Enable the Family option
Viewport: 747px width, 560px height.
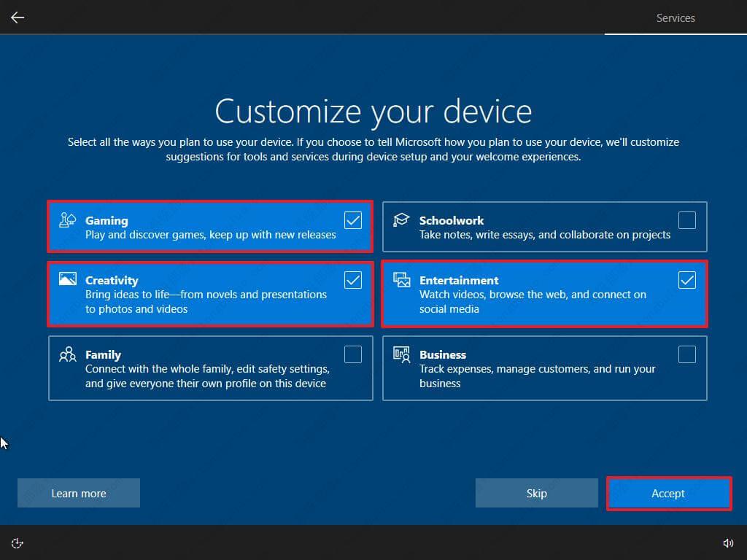[353, 354]
